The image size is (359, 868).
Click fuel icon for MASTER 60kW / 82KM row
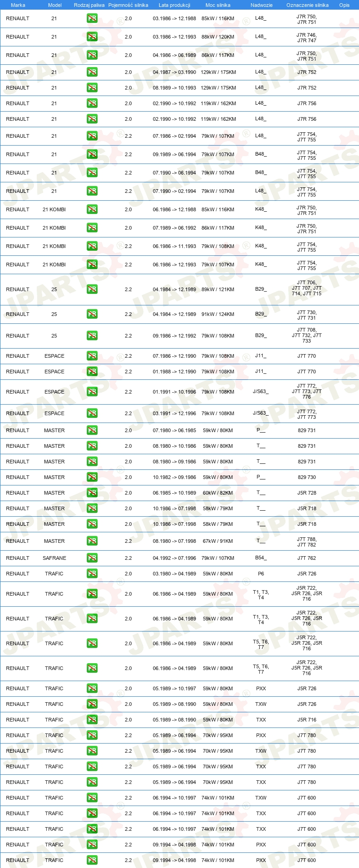pos(92,493)
